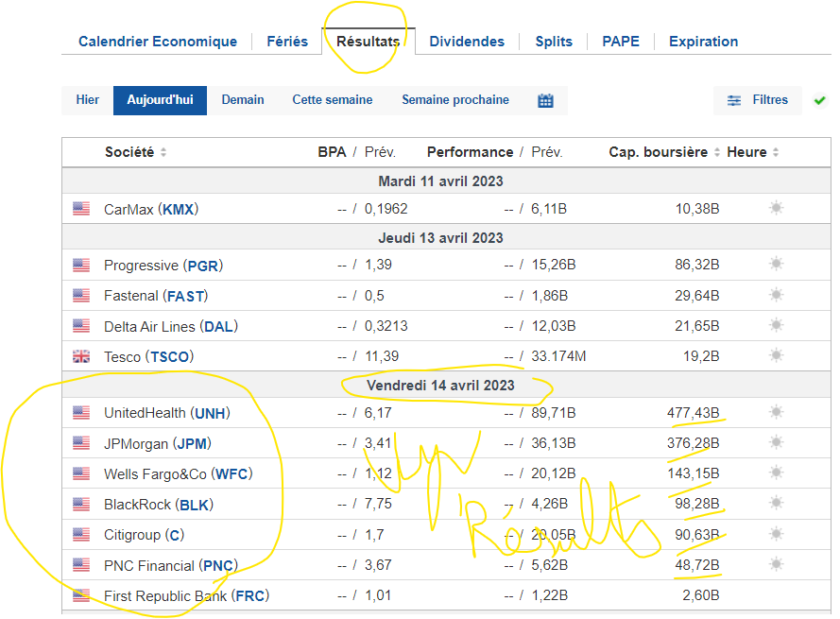Sort by Cap. boursière column arrows

point(717,152)
